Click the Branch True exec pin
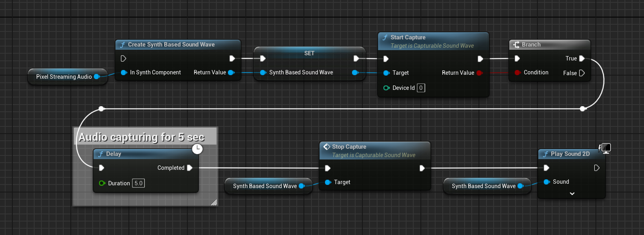The image size is (644, 235). (582, 58)
